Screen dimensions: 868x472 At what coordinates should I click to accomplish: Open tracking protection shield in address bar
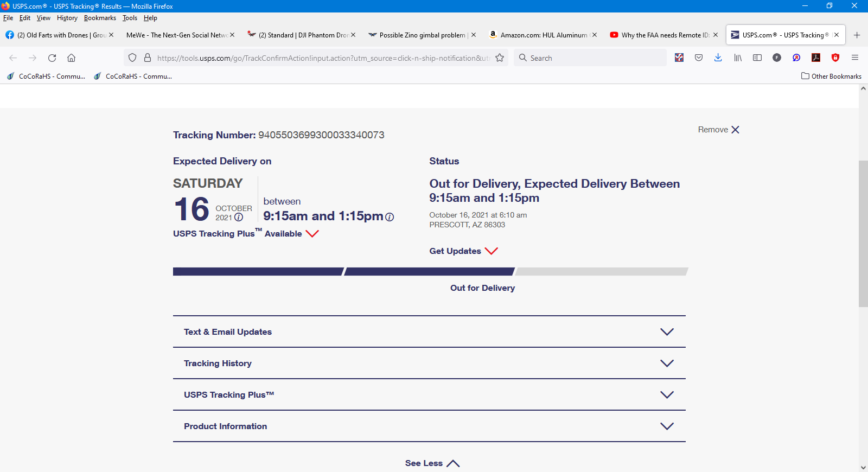(132, 58)
